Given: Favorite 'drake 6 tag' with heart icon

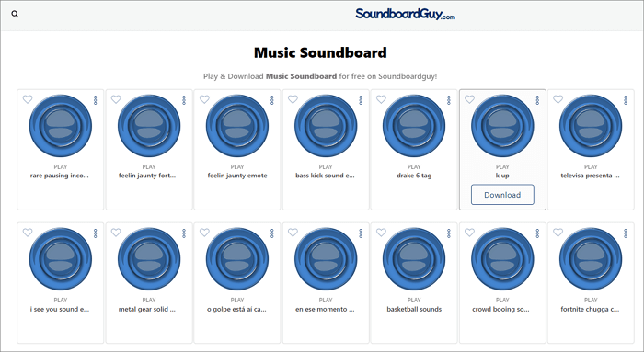Looking at the screenshot, I should [381, 99].
